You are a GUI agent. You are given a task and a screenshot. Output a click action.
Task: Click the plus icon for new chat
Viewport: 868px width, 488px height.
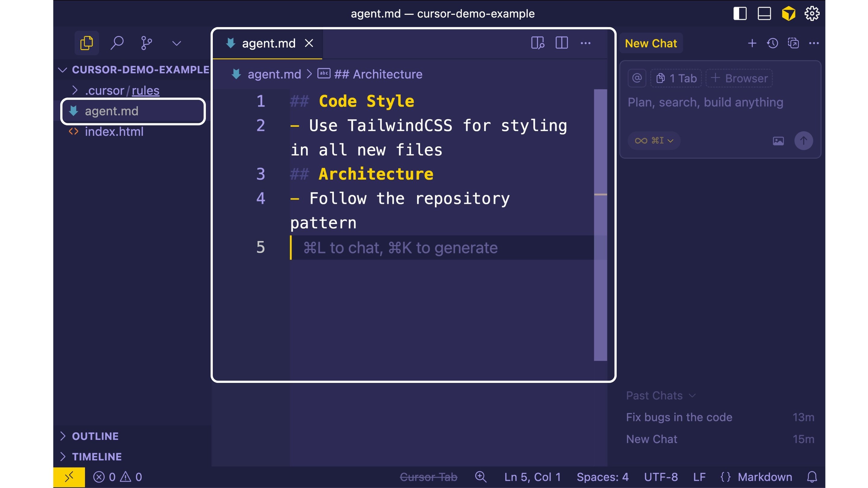[x=752, y=43]
